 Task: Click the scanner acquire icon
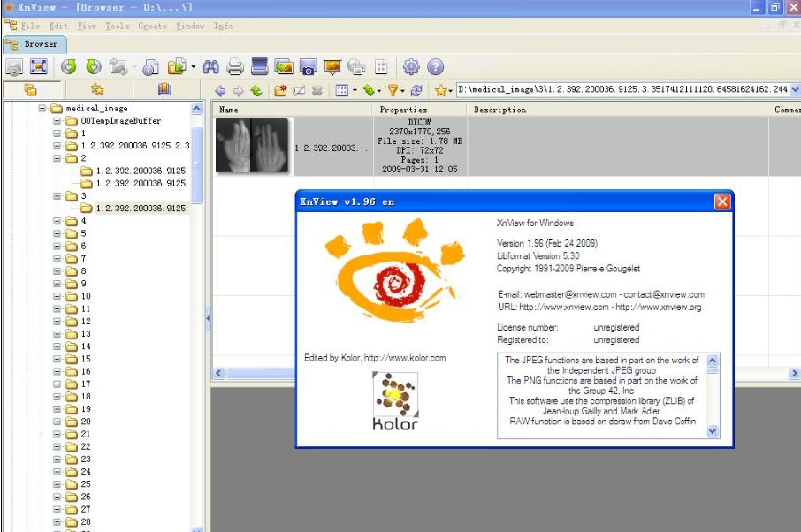coord(260,67)
